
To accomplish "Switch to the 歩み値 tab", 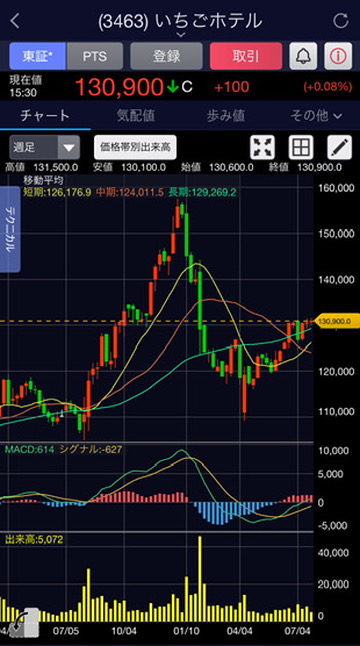I will 226,116.
